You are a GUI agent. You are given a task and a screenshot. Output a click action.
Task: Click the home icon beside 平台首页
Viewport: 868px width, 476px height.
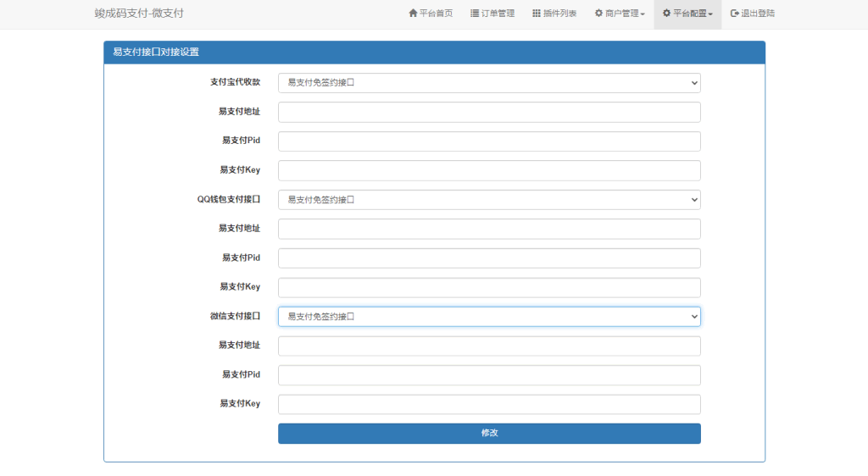(413, 14)
